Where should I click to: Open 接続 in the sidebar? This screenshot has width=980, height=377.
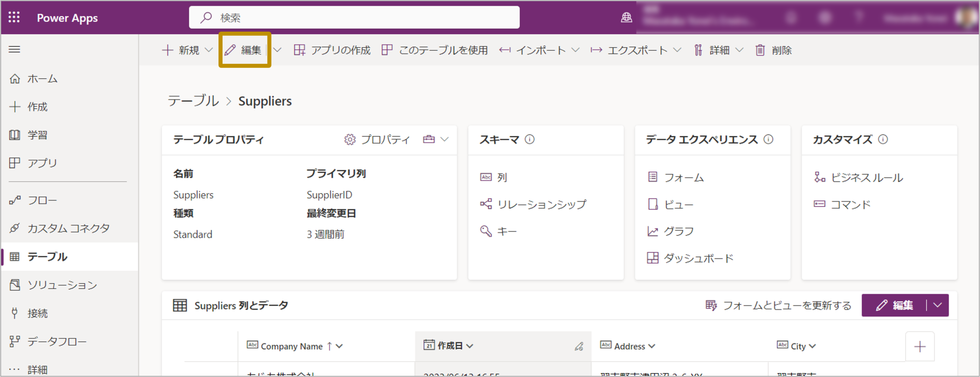pyautogui.click(x=69, y=313)
